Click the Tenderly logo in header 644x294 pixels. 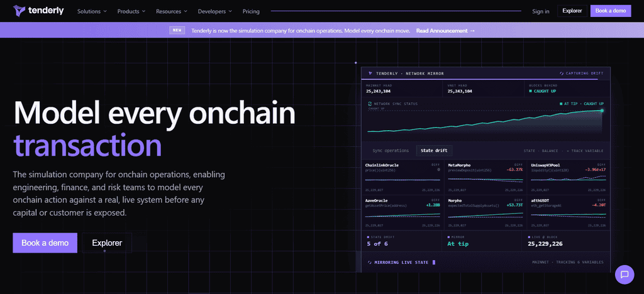[x=38, y=11]
